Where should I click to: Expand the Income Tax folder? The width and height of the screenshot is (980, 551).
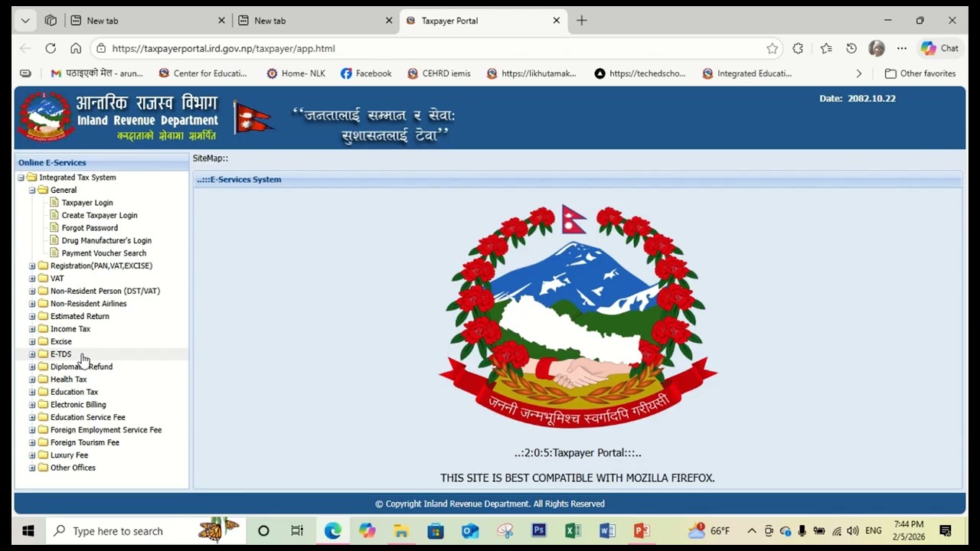click(32, 329)
